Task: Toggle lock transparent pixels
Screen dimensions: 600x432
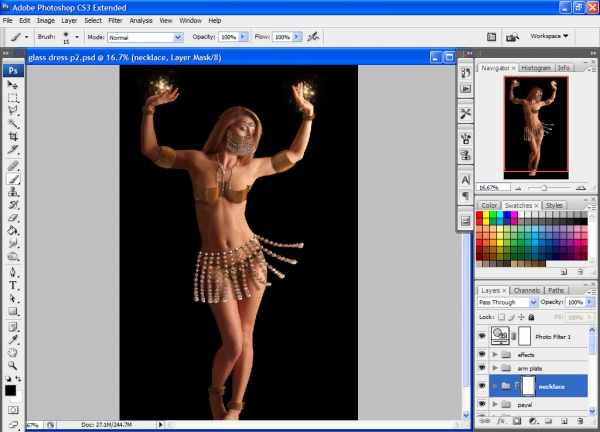Action: [x=501, y=317]
